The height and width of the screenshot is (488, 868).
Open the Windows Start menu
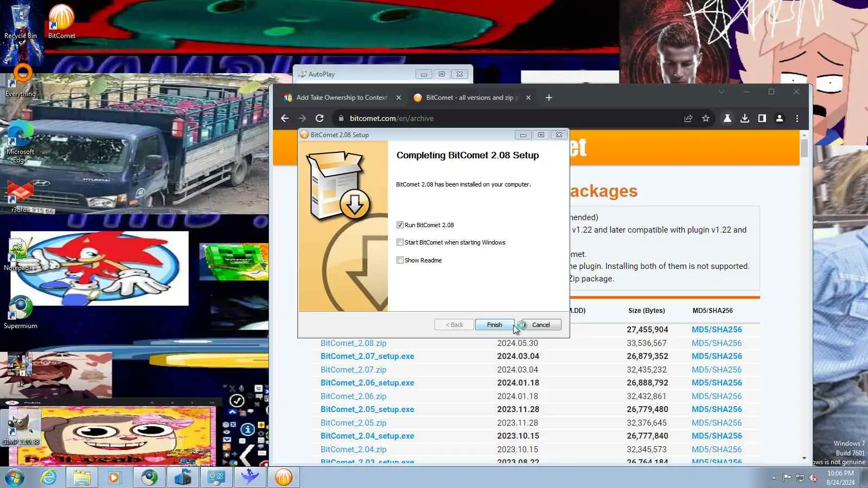pos(15,477)
